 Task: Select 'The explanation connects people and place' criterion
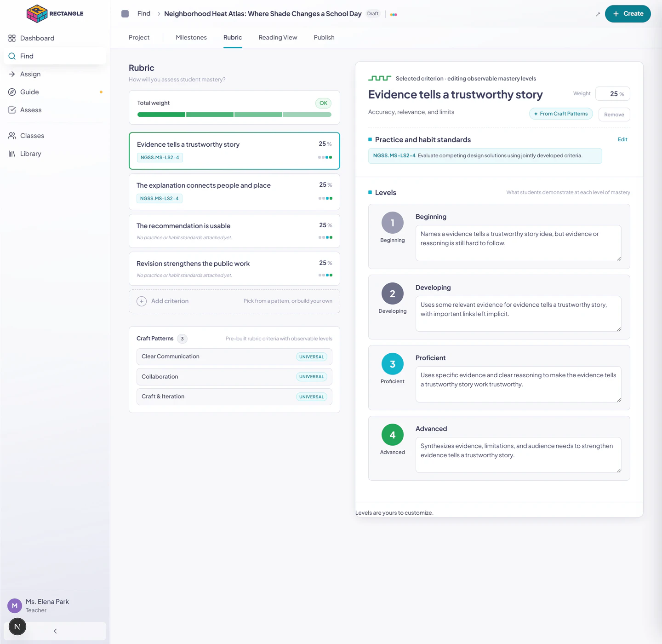click(x=234, y=192)
